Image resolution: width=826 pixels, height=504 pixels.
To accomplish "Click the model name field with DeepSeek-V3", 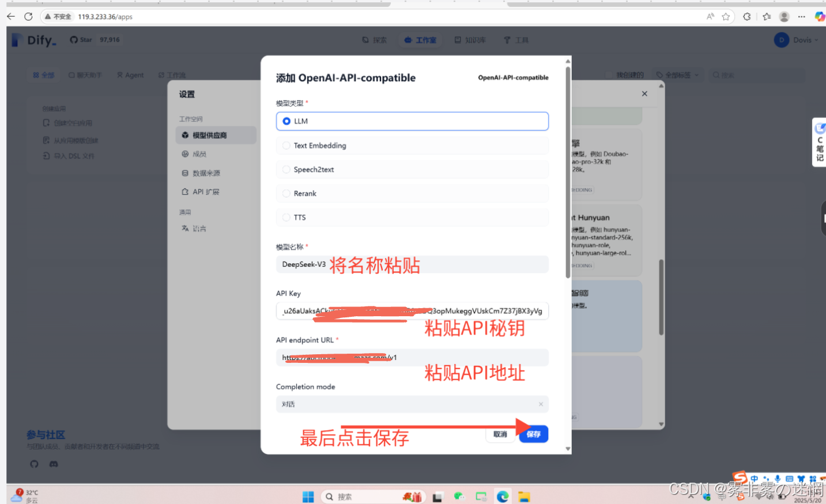I will click(x=412, y=264).
